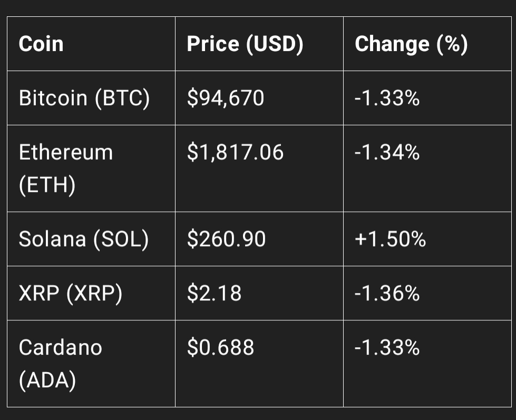Click the word Ethereum in the table
The image size is (516, 420).
[x=66, y=153]
